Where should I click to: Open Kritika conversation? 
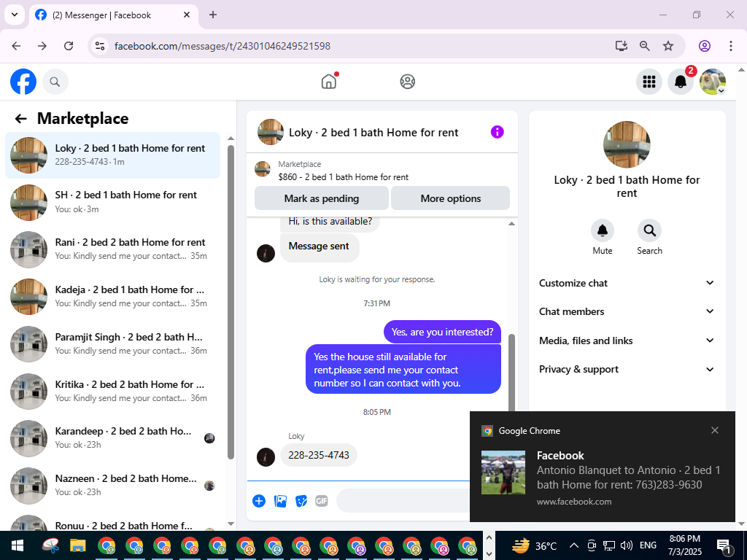click(x=113, y=391)
